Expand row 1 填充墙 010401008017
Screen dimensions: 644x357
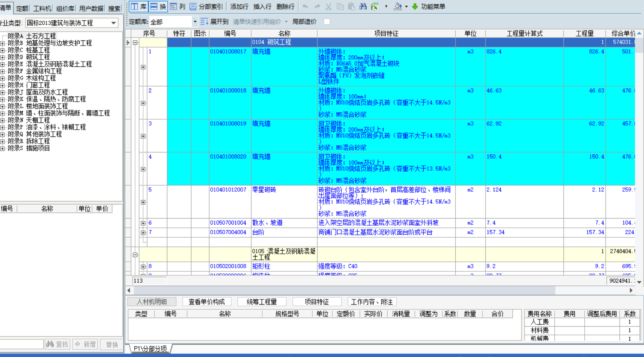[x=143, y=67]
